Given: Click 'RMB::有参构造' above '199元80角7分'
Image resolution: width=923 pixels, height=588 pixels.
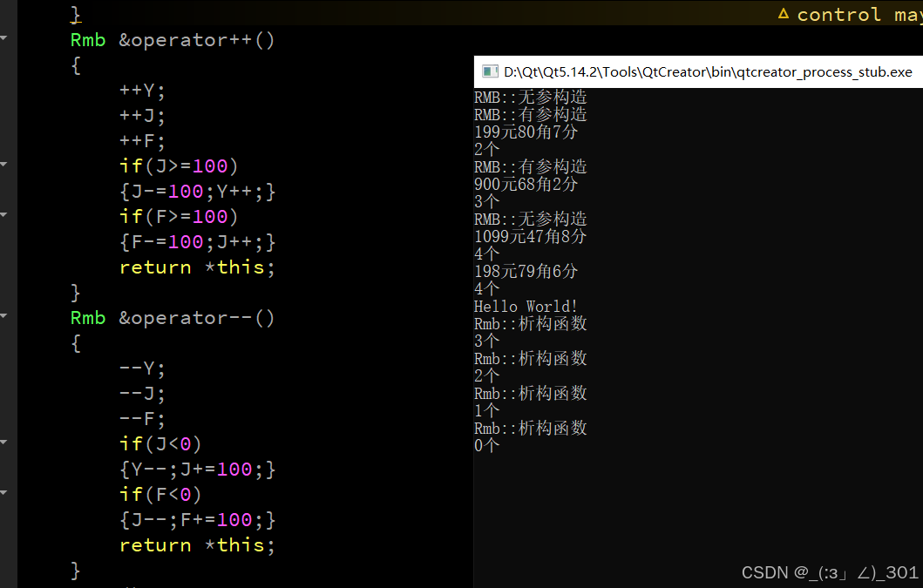Looking at the screenshot, I should coord(531,114).
